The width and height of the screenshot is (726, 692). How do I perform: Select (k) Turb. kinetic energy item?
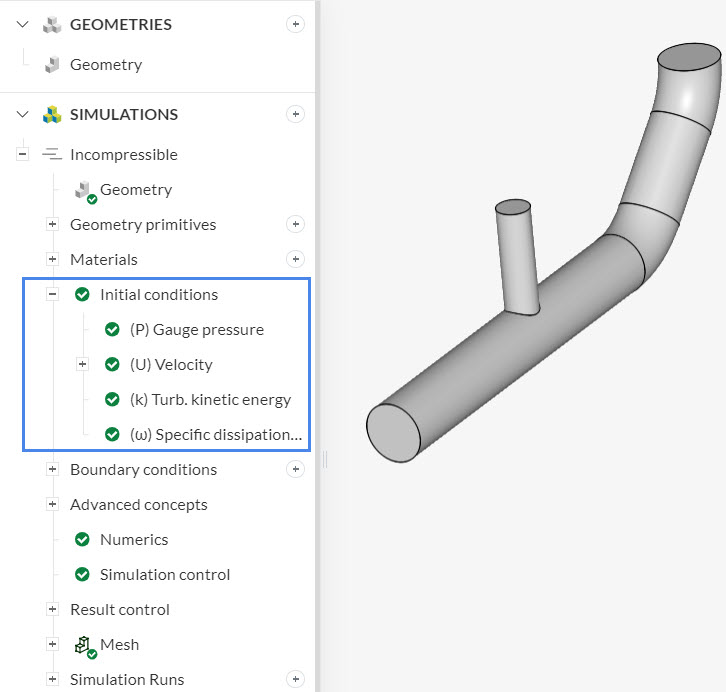(x=210, y=399)
